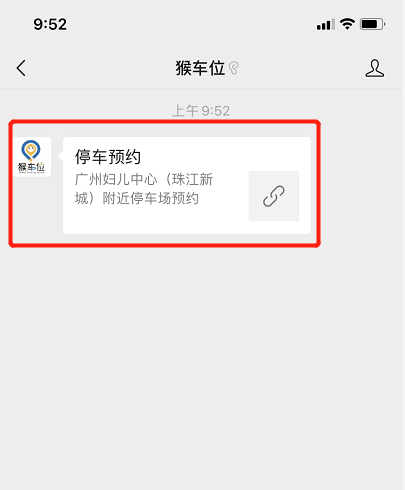Open 广州妇儿中心（珠江新 description line
Image resolution: width=405 pixels, height=490 pixels.
(x=144, y=179)
